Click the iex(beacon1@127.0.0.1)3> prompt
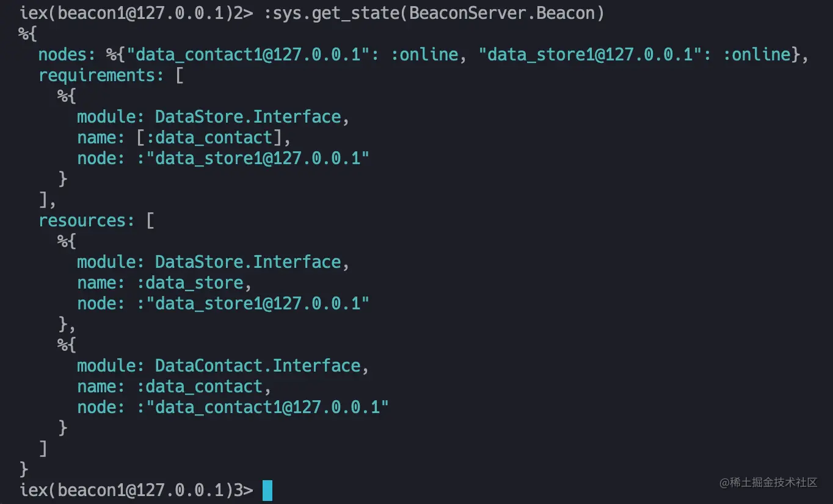The width and height of the screenshot is (833, 504). tap(136, 490)
